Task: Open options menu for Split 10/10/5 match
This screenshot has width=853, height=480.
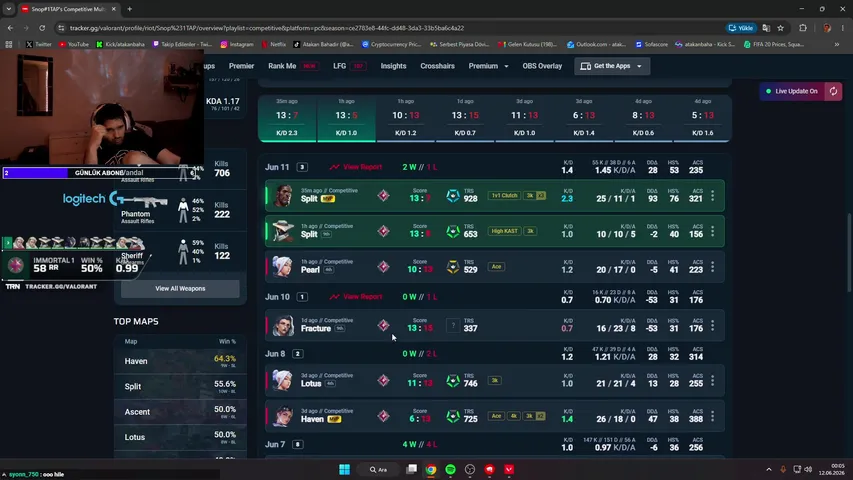Action: coord(712,231)
